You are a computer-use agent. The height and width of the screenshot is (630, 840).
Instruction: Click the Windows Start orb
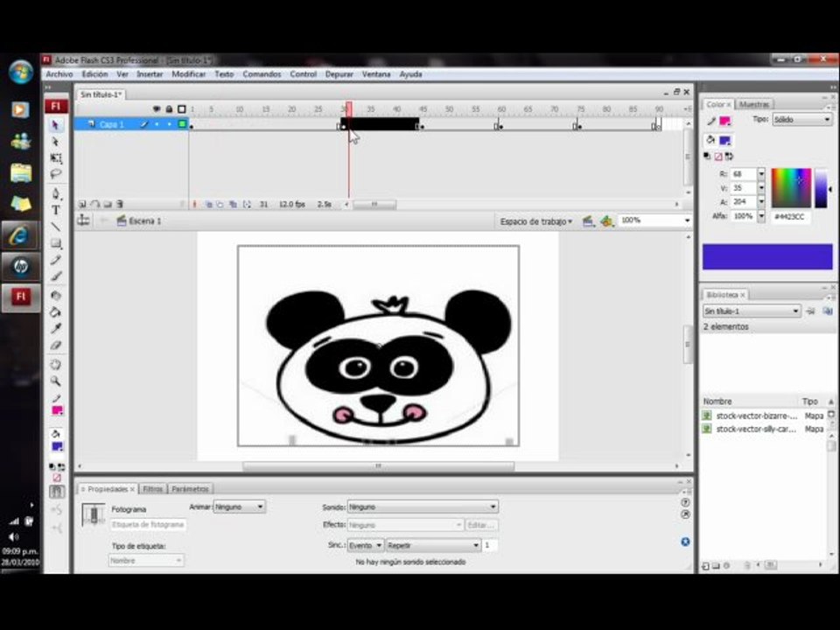(x=21, y=73)
